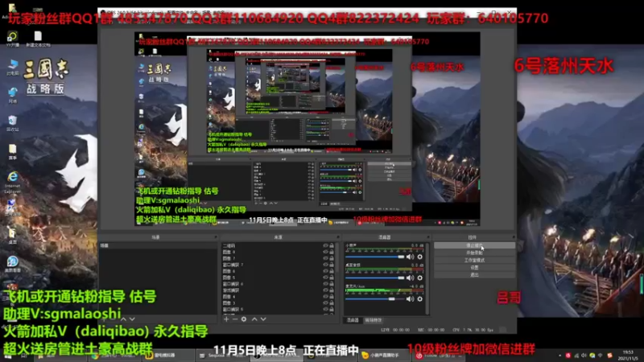Pop out the 来源 dock panel
The width and height of the screenshot is (644, 362).
tap(337, 237)
